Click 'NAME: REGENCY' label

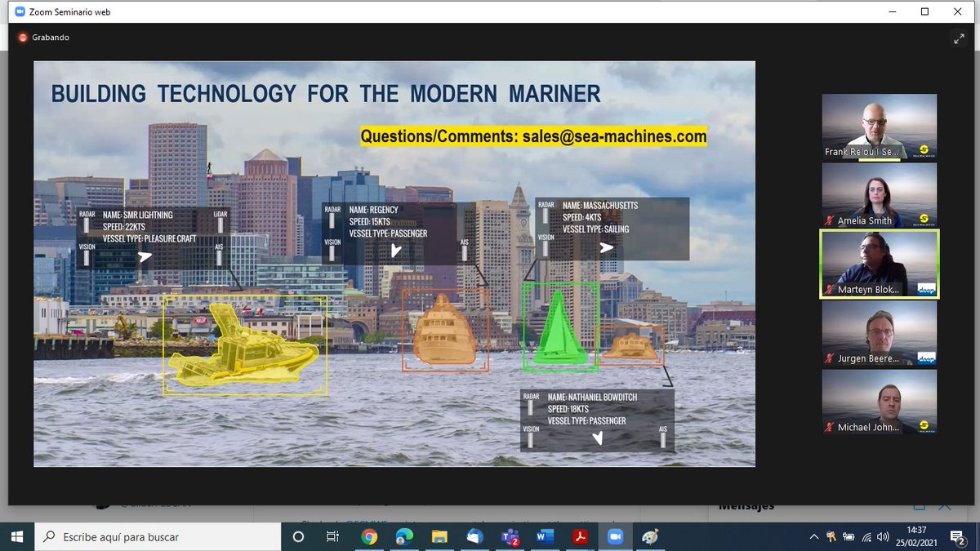(x=375, y=210)
